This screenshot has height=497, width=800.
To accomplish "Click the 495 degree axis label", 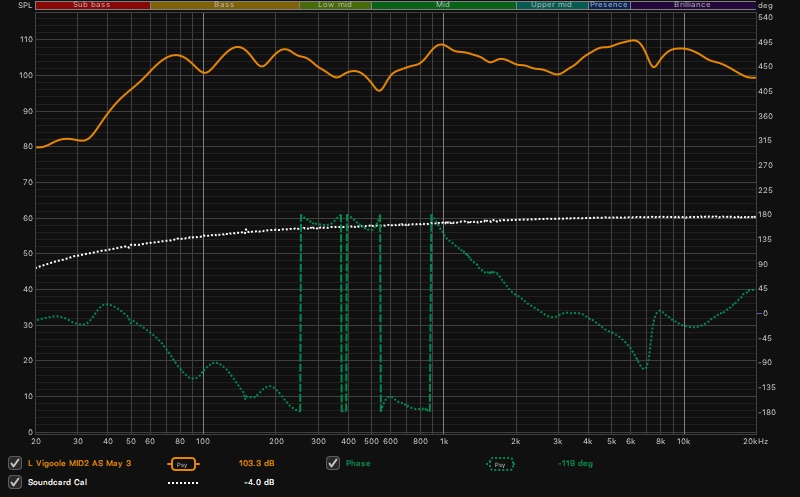I will 765,42.
